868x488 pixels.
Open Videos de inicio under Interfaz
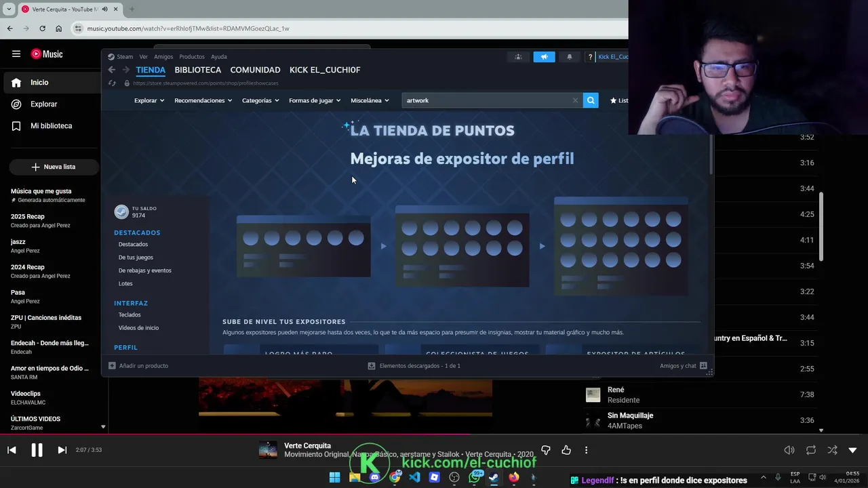(x=138, y=328)
